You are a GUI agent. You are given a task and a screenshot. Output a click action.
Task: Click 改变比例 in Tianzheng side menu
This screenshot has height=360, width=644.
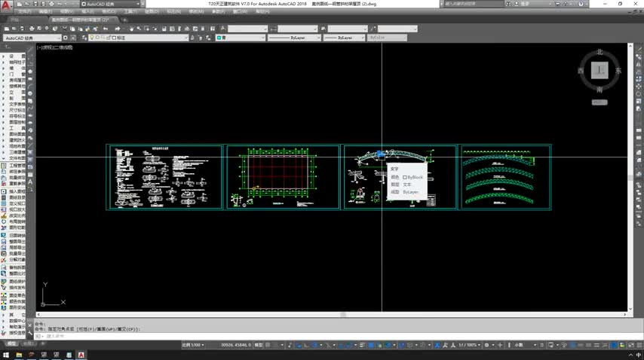coord(17,215)
